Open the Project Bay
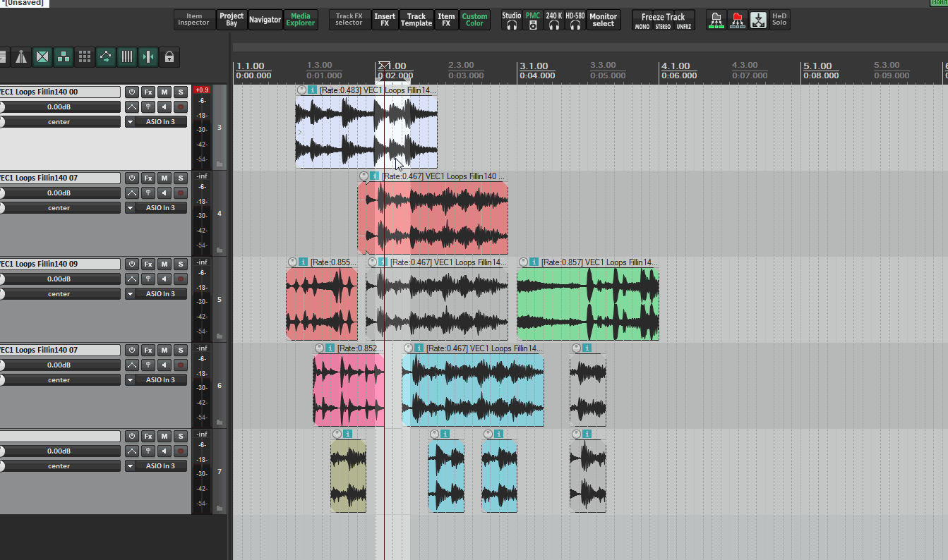The height and width of the screenshot is (560, 948). pos(232,20)
